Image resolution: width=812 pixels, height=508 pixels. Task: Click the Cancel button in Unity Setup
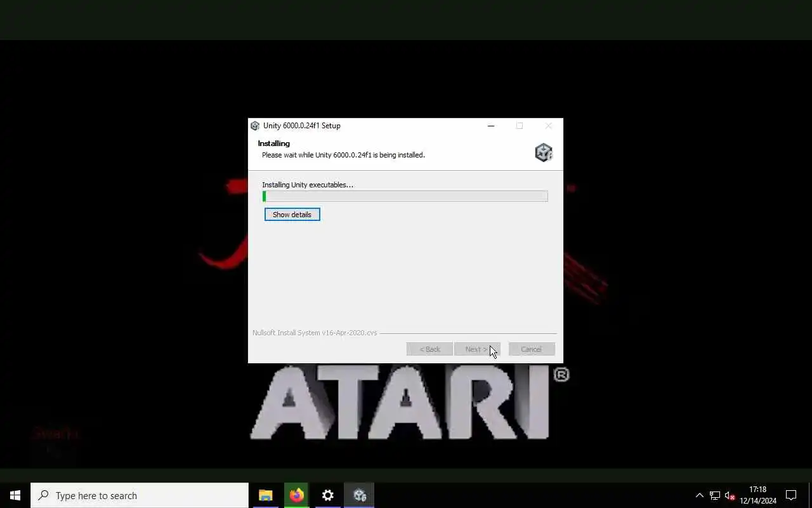click(x=532, y=349)
